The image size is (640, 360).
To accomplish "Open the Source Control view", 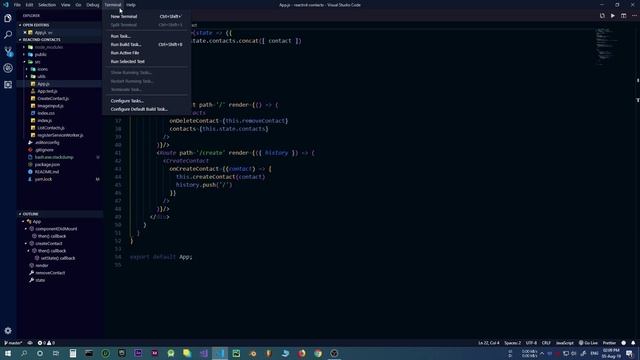I will click(x=8, y=51).
